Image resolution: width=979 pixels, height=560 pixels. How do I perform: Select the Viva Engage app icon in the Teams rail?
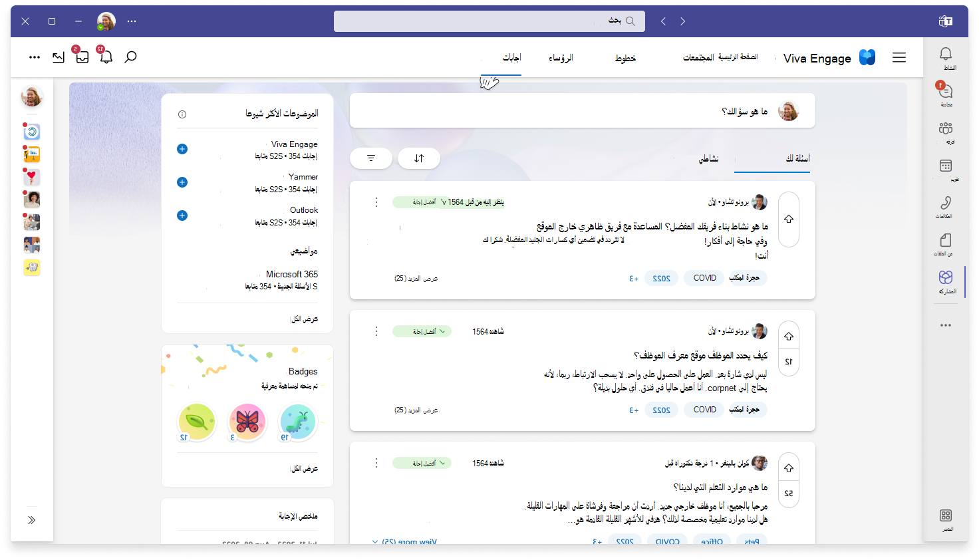coord(946,277)
